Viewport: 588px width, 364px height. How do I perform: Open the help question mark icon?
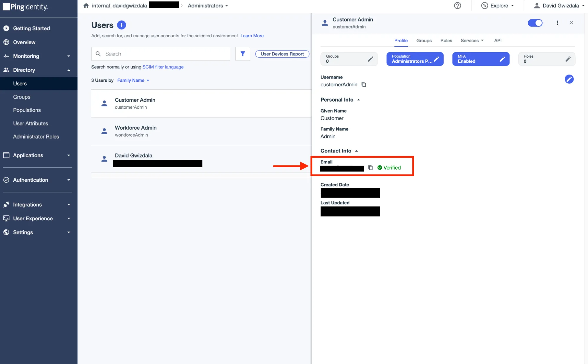pyautogui.click(x=457, y=6)
